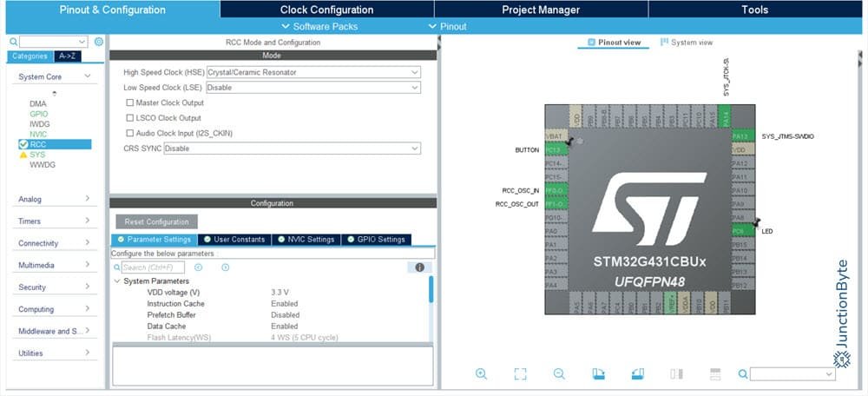
Task: Fit the chip view to window icon
Action: (x=520, y=373)
